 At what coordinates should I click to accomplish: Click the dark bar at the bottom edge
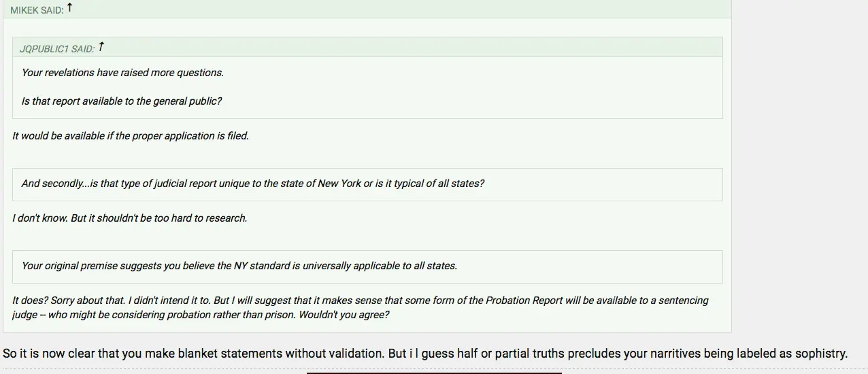(x=434, y=372)
